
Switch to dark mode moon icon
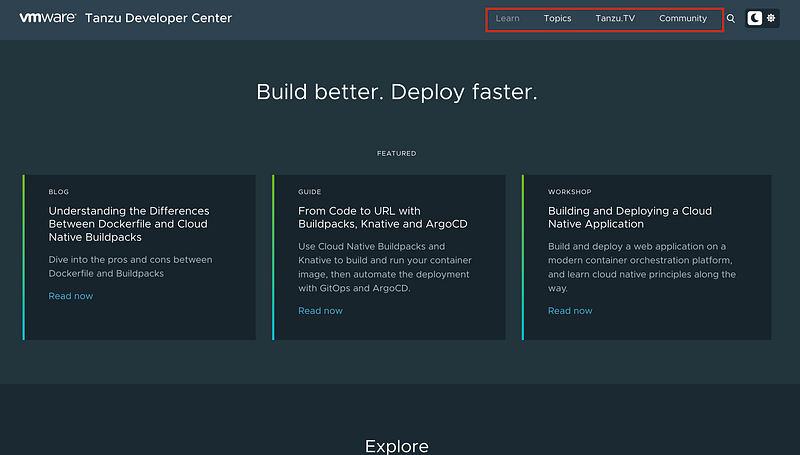754,18
